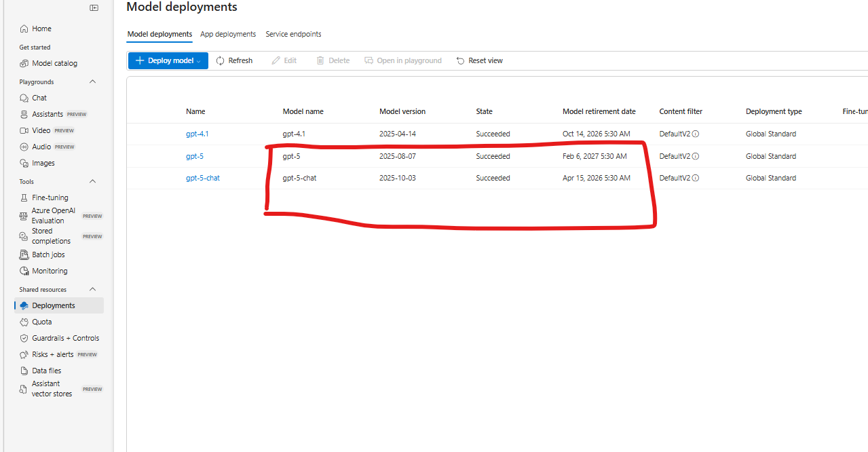Open the Chat playground icon
The image size is (868, 452).
click(24, 98)
